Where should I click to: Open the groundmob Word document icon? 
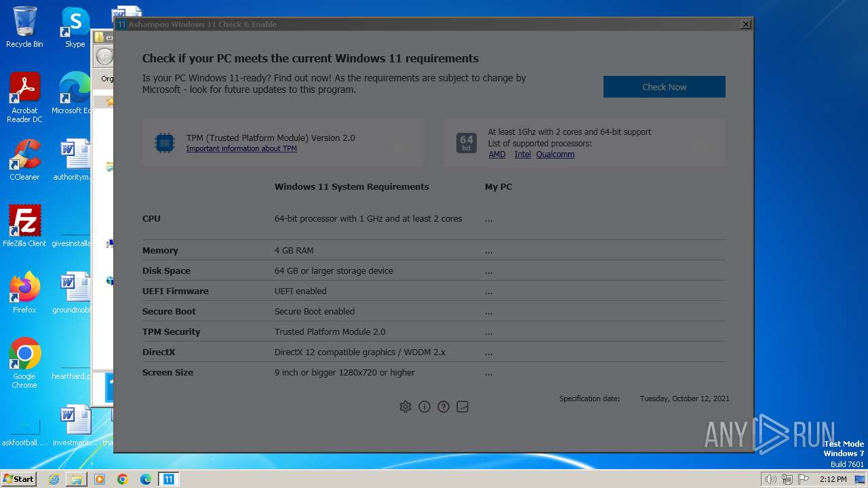(x=73, y=293)
